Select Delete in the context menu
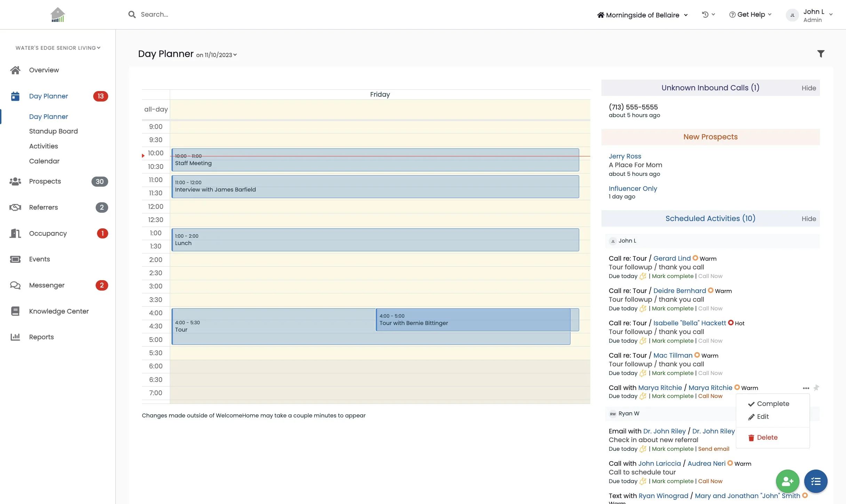 tap(767, 437)
